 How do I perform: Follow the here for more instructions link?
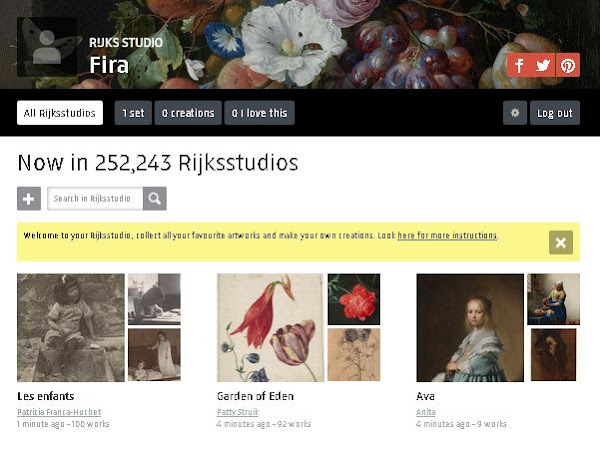click(x=447, y=235)
